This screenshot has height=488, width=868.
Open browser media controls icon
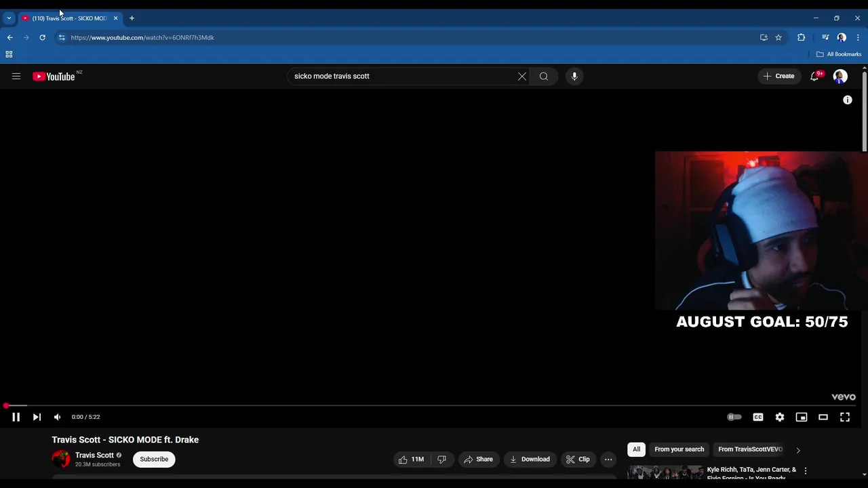click(x=825, y=38)
